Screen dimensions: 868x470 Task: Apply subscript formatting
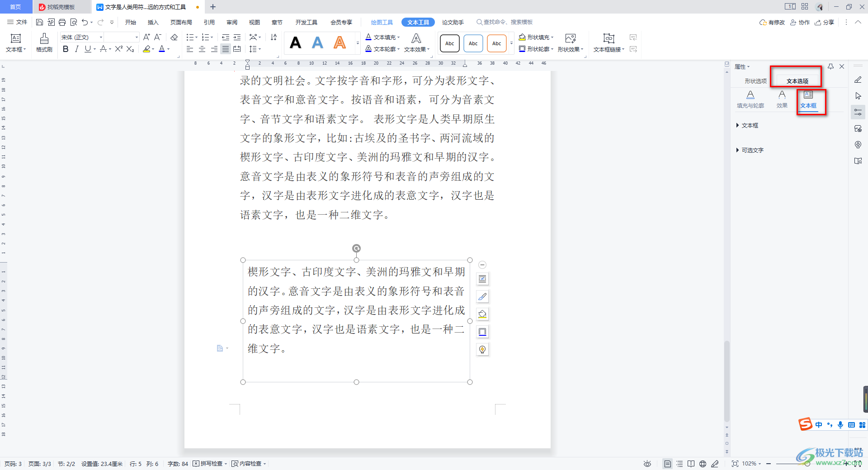(130, 49)
